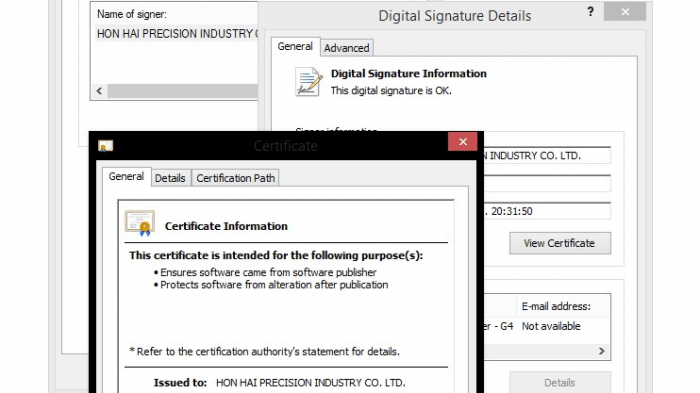This screenshot has height=393, width=700.
Task: Click the signer name field ending in INDUSTRY CO. LTD.
Action: coord(547,155)
